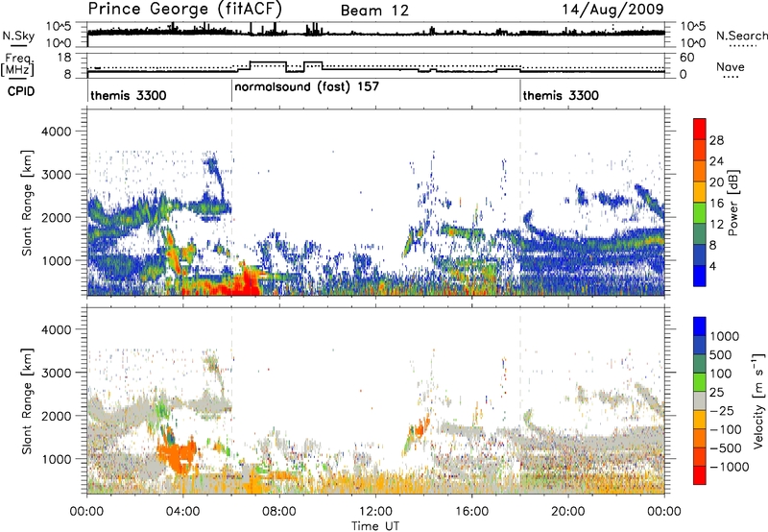Click the 'Freq. [MHz]' axis label
Viewport: 768px width, 532px height.
(x=17, y=64)
